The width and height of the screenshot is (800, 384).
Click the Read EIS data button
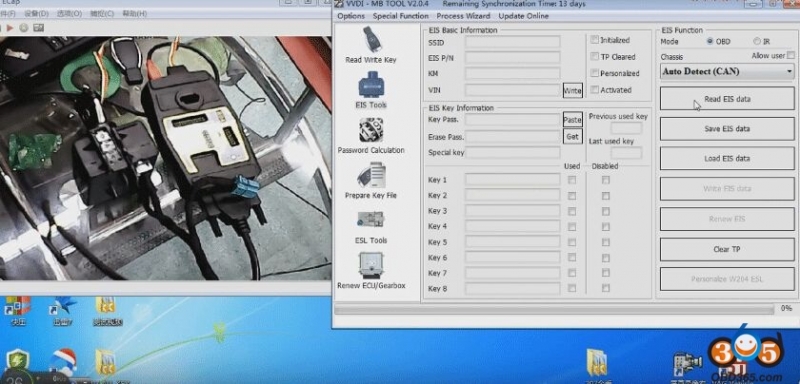click(x=727, y=98)
